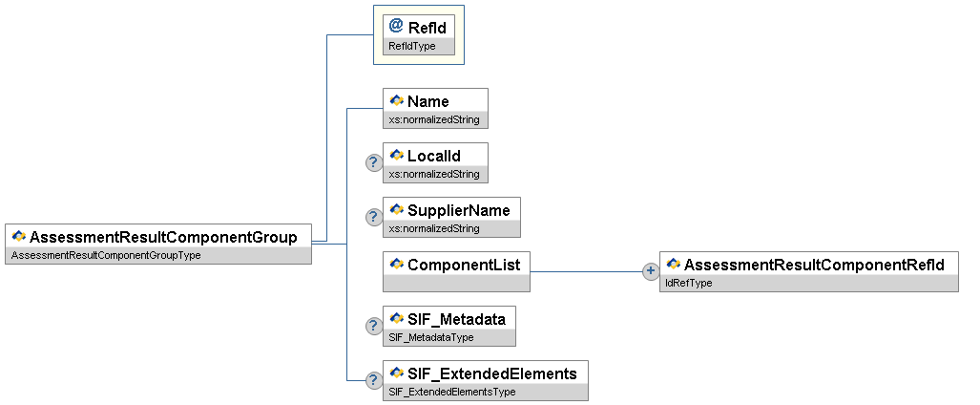Click the IdRefType type label
The image size is (980, 405).
click(687, 283)
